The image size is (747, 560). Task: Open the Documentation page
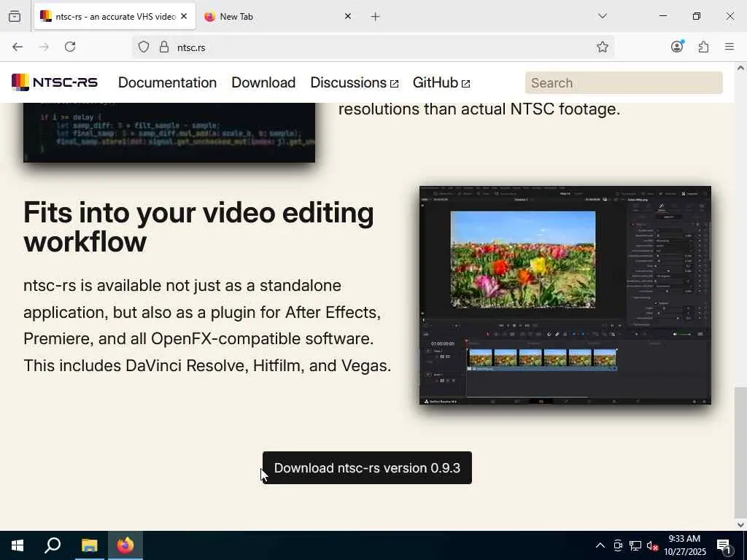tap(167, 82)
